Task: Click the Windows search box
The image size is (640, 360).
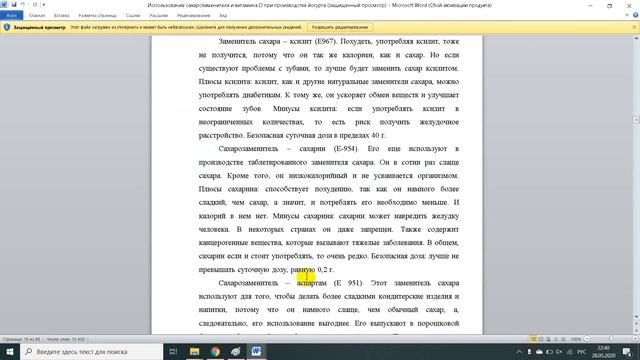Action: tap(91, 351)
